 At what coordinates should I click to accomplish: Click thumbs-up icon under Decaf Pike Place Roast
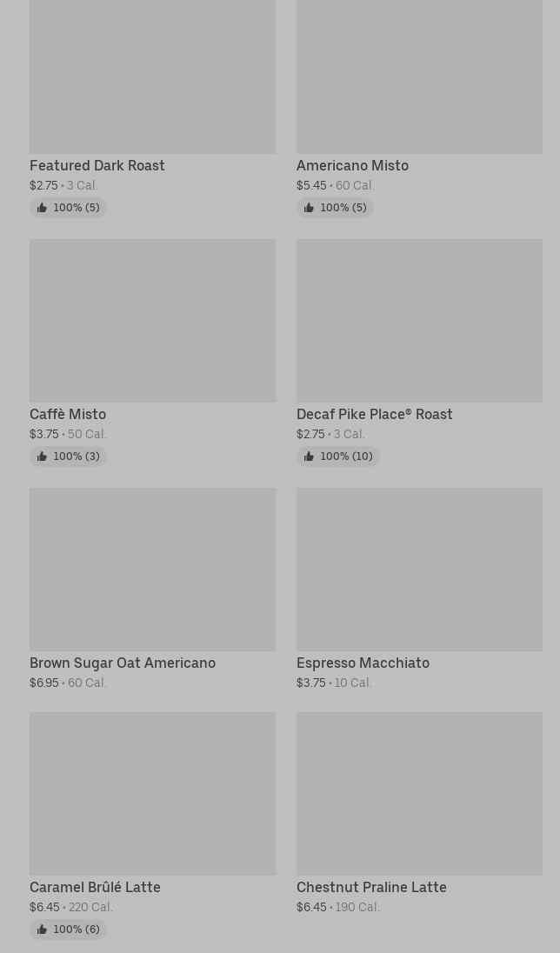(309, 457)
